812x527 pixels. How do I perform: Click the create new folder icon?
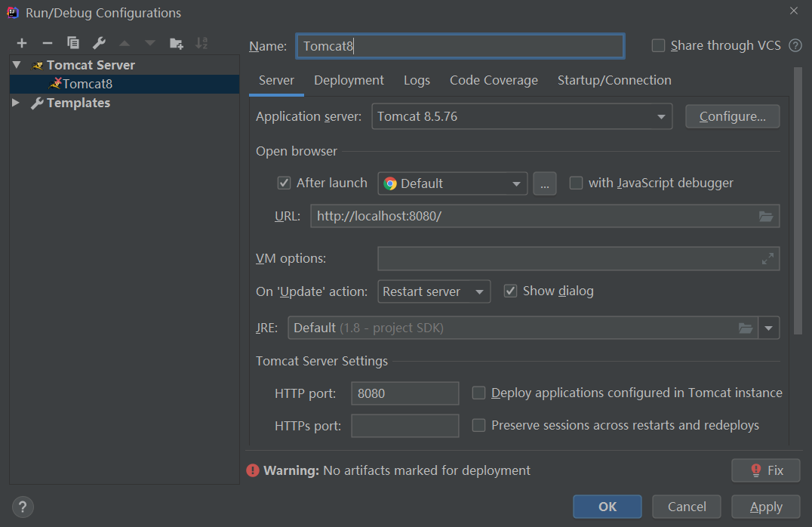pyautogui.click(x=176, y=43)
